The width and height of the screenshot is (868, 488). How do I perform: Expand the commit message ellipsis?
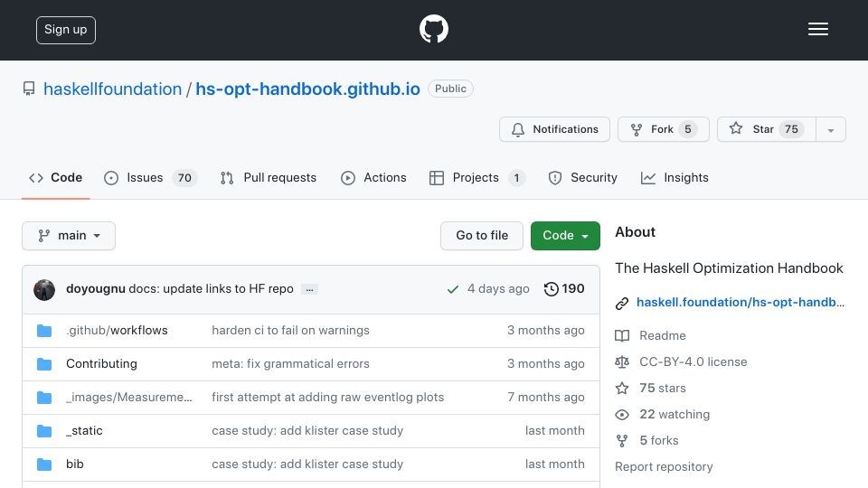pyautogui.click(x=309, y=289)
